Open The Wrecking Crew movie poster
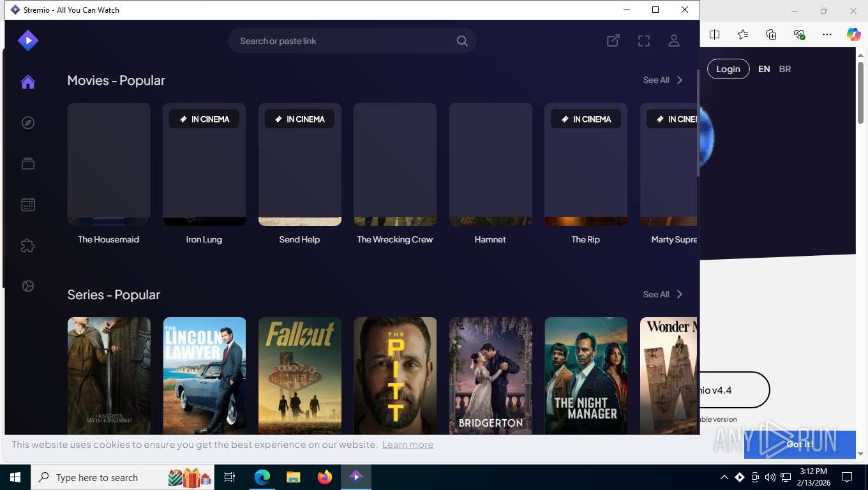 coord(395,164)
